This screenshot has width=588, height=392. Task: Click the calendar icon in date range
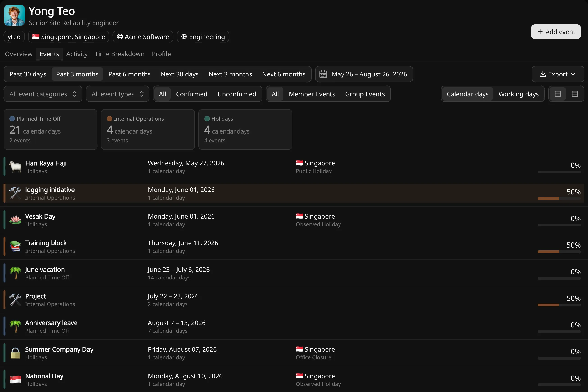(323, 74)
